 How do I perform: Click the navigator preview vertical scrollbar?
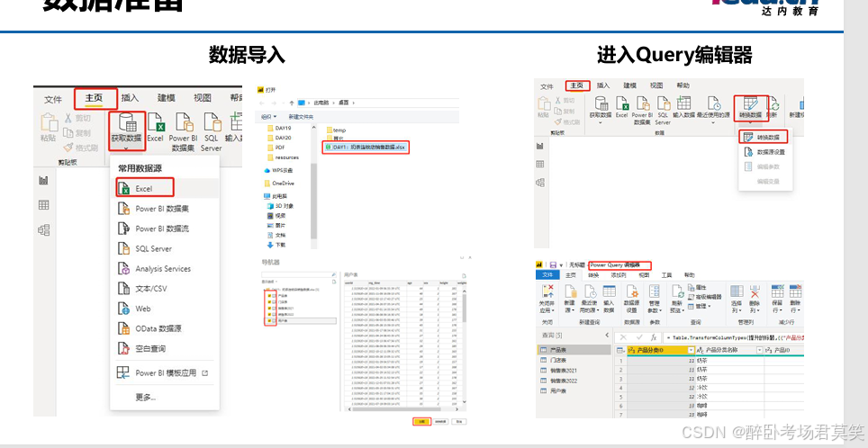[x=465, y=308]
